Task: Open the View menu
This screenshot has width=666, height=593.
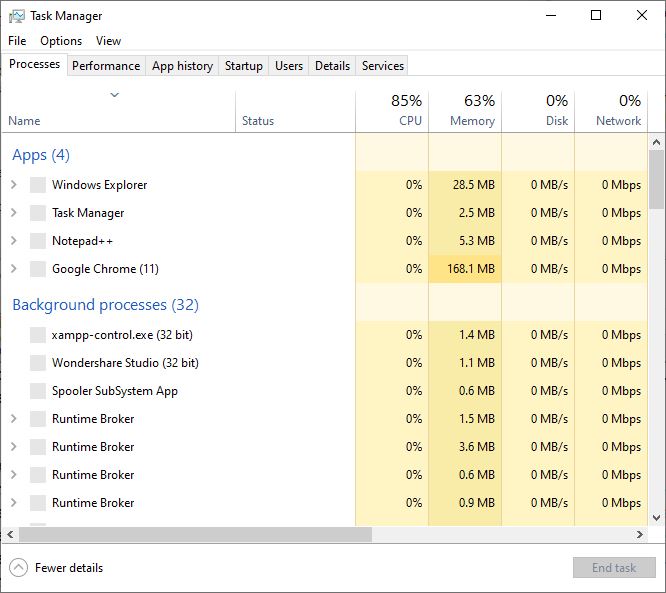Action: [x=108, y=41]
